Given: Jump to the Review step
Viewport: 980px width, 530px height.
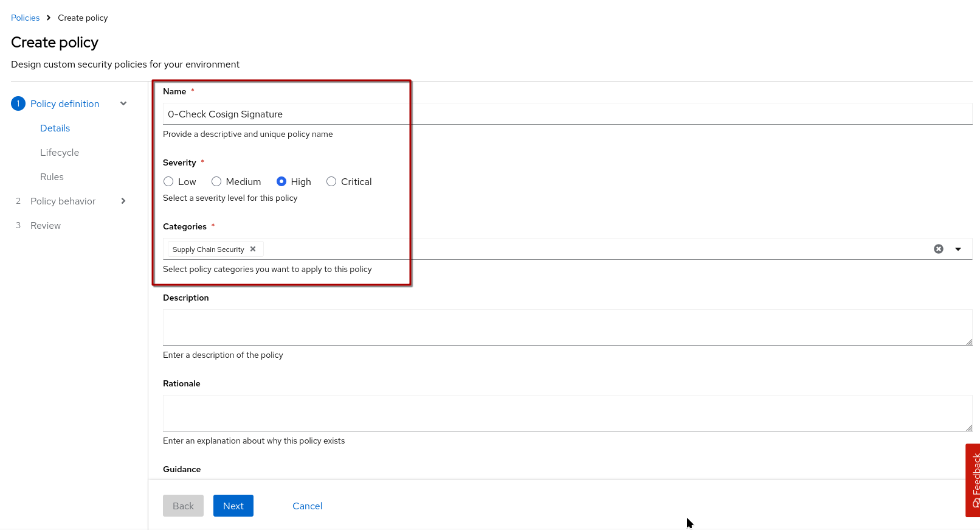Looking at the screenshot, I should (x=46, y=225).
